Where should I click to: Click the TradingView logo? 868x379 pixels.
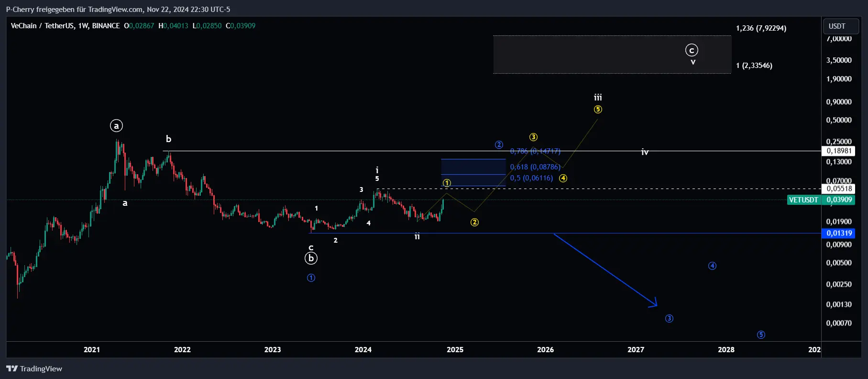(34, 368)
